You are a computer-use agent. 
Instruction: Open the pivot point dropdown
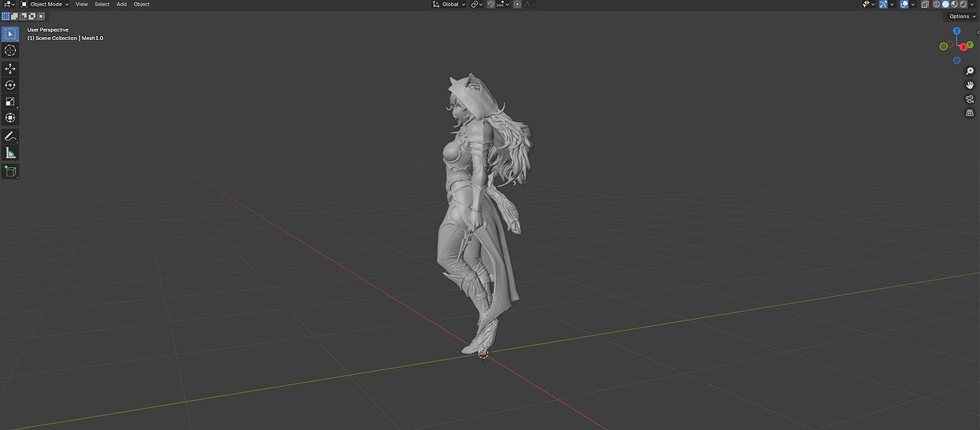pos(477,4)
